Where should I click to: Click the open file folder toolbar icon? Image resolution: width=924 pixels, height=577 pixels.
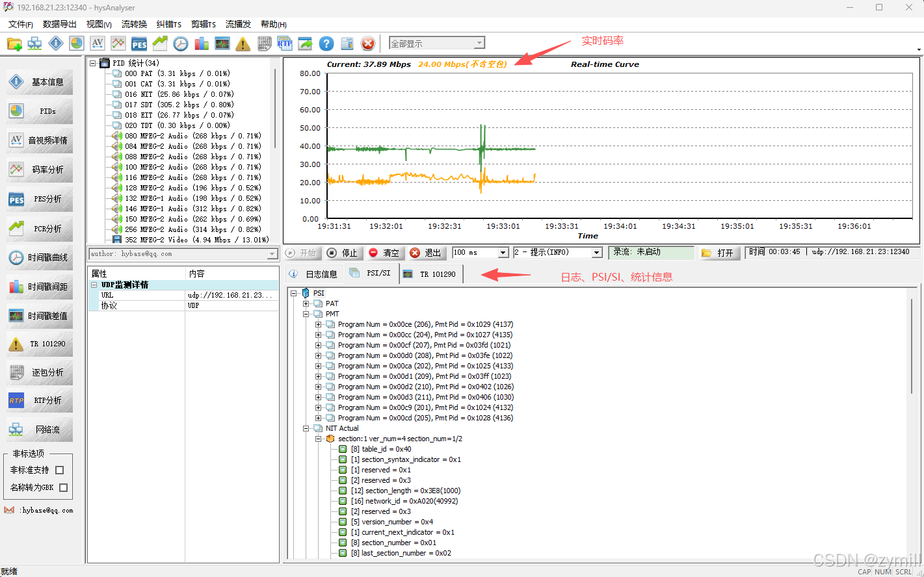(x=14, y=44)
